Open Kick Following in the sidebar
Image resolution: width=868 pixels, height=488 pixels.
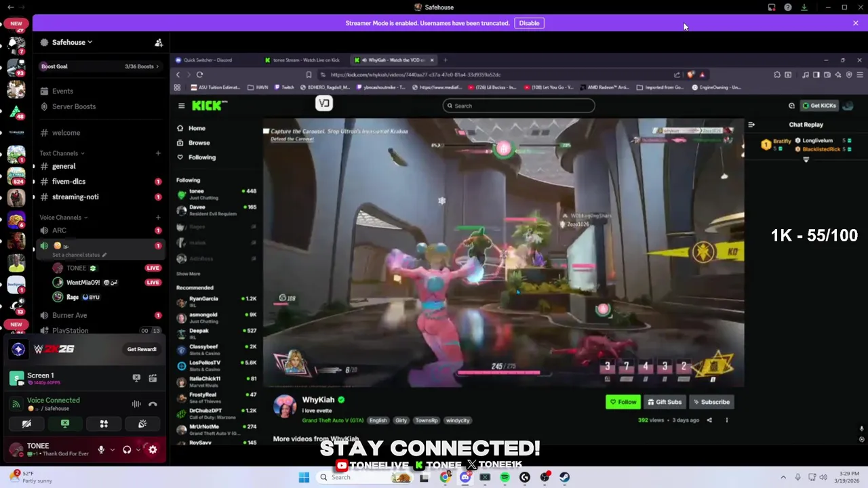201,157
